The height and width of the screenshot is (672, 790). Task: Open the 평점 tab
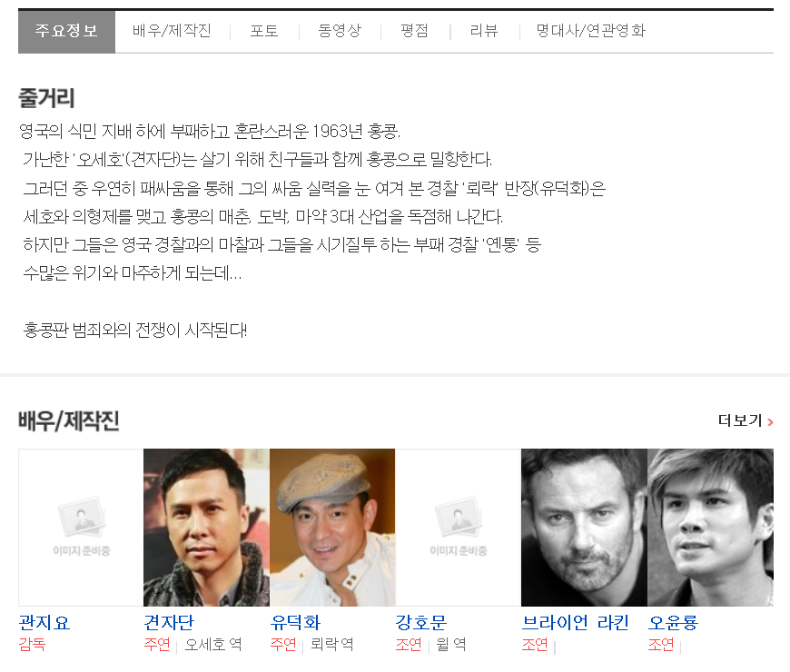coord(414,31)
